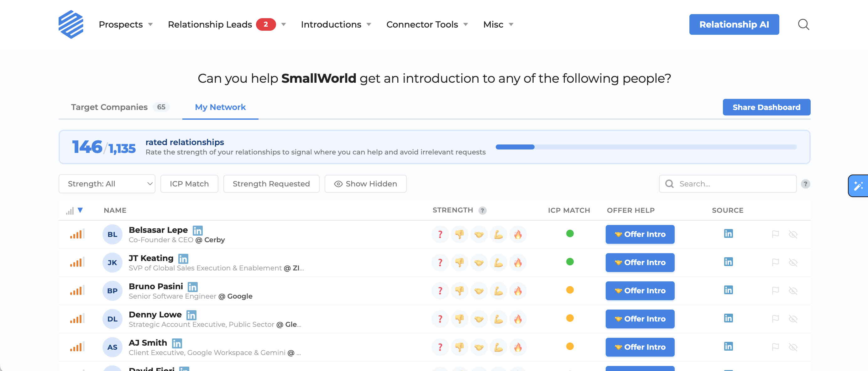Image resolution: width=868 pixels, height=371 pixels.
Task: Rate Belsasar Lepe with fire strength icon
Action: tap(518, 234)
